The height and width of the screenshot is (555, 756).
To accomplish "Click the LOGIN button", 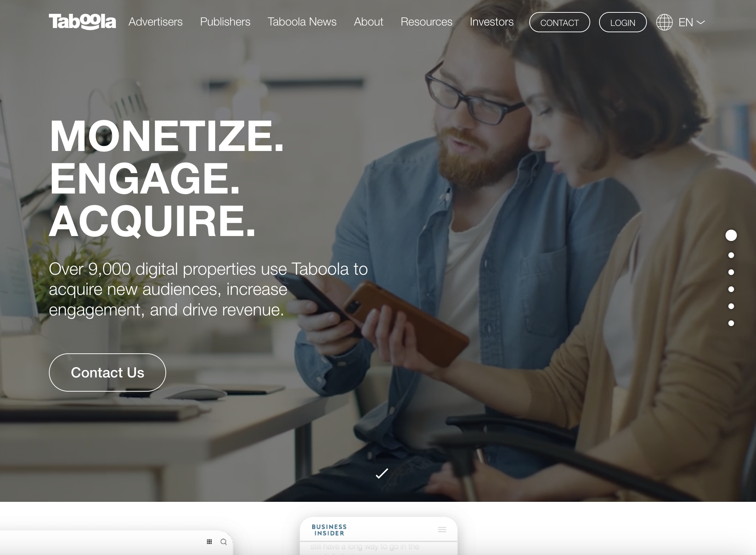I will (x=623, y=22).
